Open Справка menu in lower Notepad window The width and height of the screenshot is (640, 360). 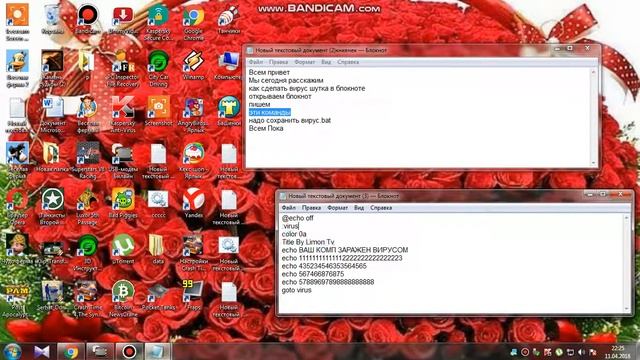tap(381, 208)
